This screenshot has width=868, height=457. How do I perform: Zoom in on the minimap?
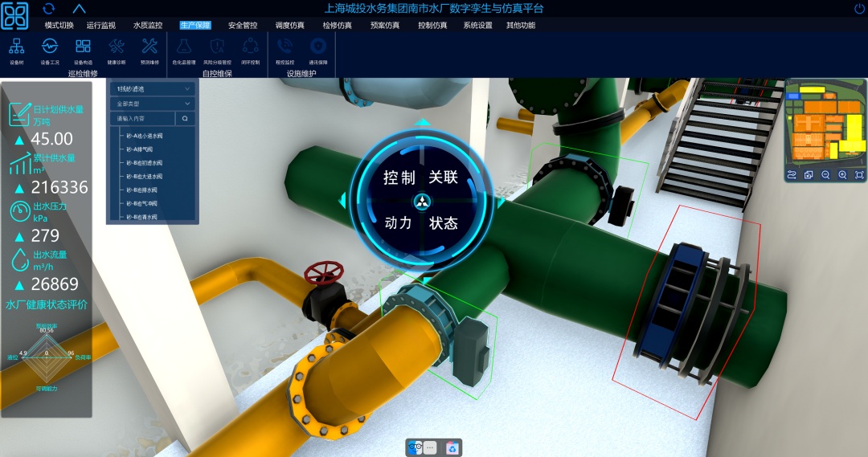tap(842, 175)
